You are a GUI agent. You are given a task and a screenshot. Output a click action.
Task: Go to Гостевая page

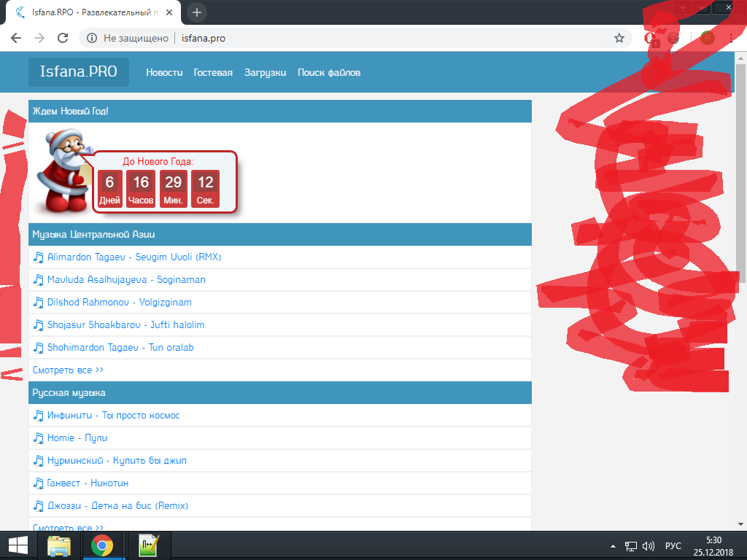pos(213,72)
